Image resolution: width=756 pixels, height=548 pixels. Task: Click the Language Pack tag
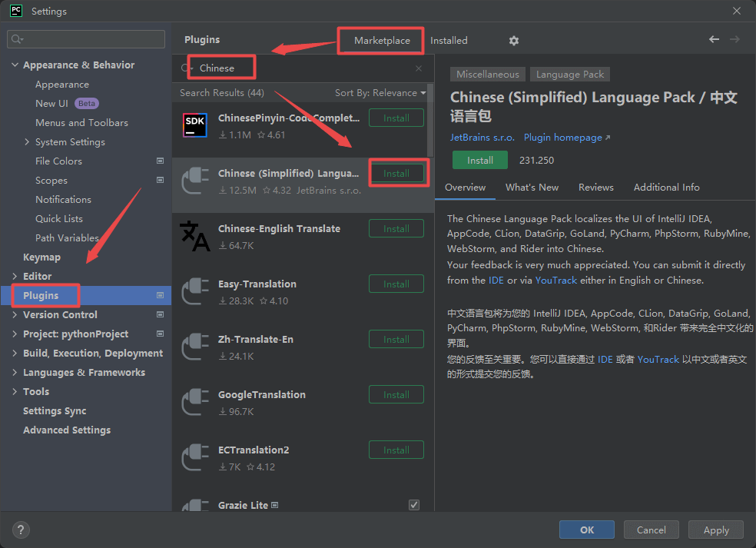pyautogui.click(x=570, y=75)
